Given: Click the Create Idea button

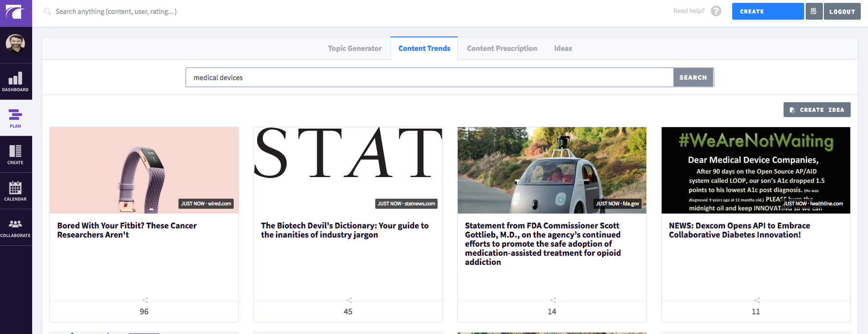Looking at the screenshot, I should (x=817, y=110).
